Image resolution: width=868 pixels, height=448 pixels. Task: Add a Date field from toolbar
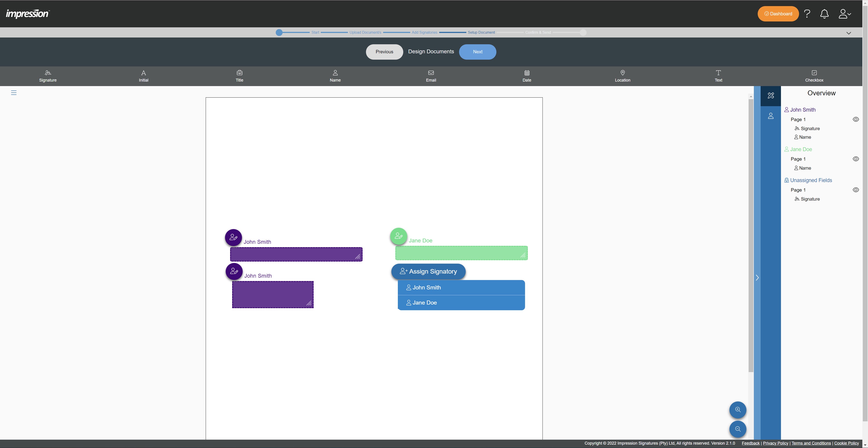click(x=527, y=76)
